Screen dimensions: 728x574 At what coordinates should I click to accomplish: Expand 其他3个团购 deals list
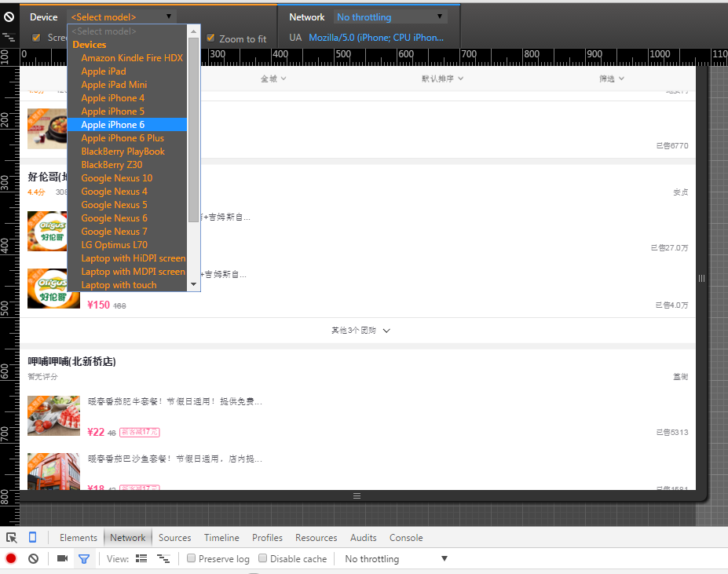[x=360, y=331]
